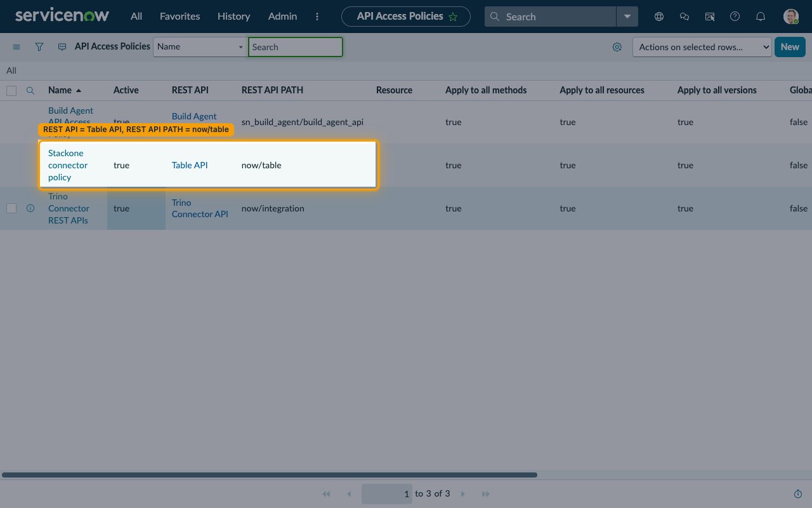
Task: Click the API Access Policies title pill
Action: 406,17
